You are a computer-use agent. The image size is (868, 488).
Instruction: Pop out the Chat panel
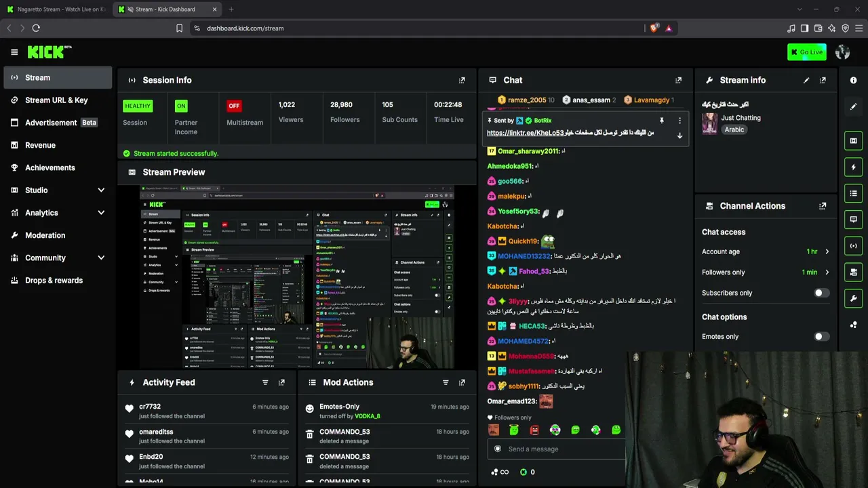pos(678,80)
